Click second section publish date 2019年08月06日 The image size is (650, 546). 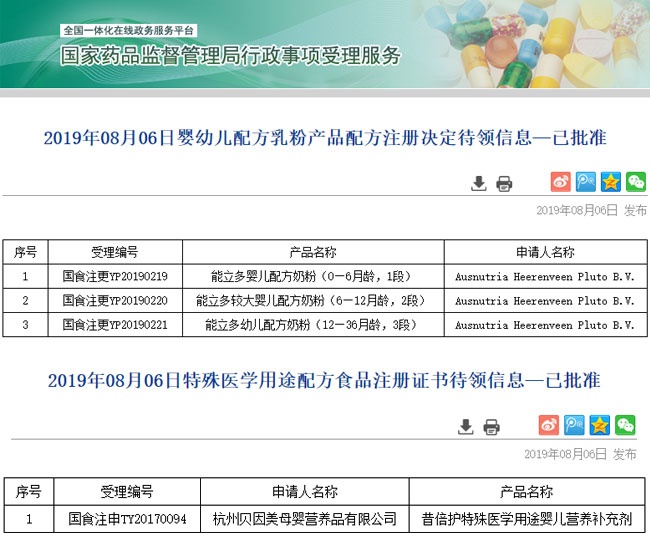coord(565,454)
